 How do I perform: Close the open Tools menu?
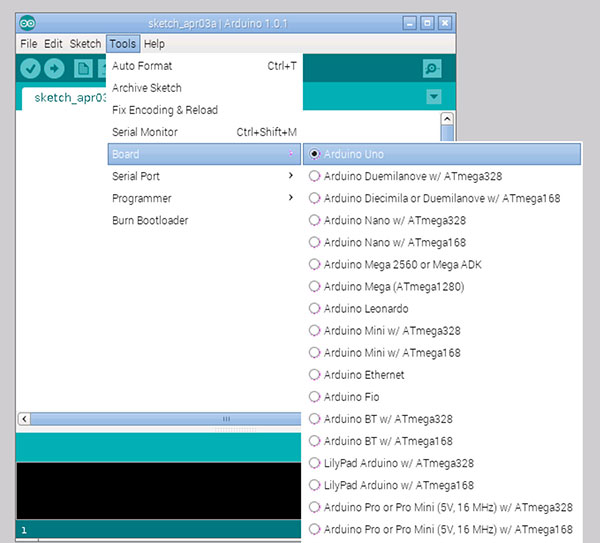click(123, 44)
